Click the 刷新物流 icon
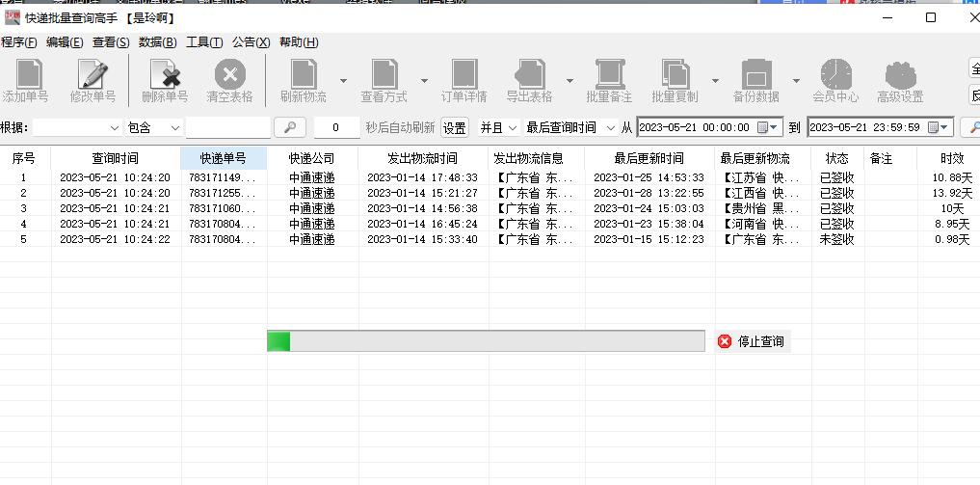Image resolution: width=980 pixels, height=485 pixels. [304, 74]
